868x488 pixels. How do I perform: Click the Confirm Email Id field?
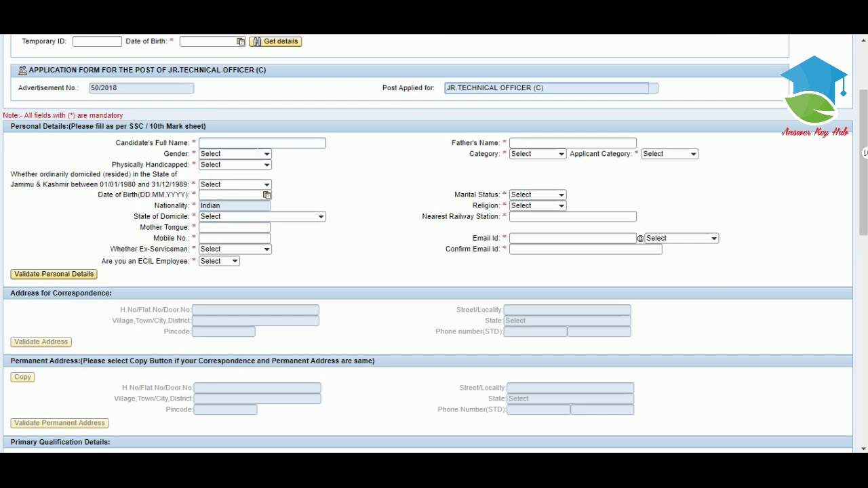[585, 249]
